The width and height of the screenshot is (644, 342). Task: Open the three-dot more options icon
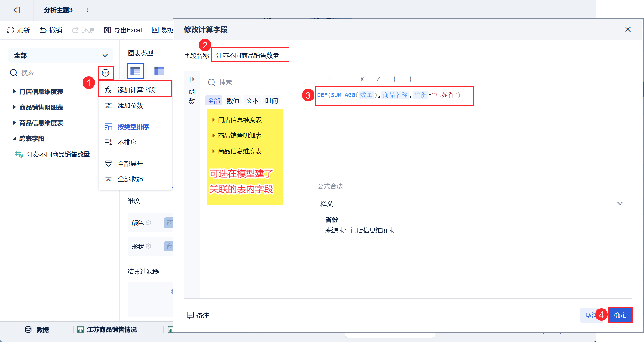(x=106, y=73)
